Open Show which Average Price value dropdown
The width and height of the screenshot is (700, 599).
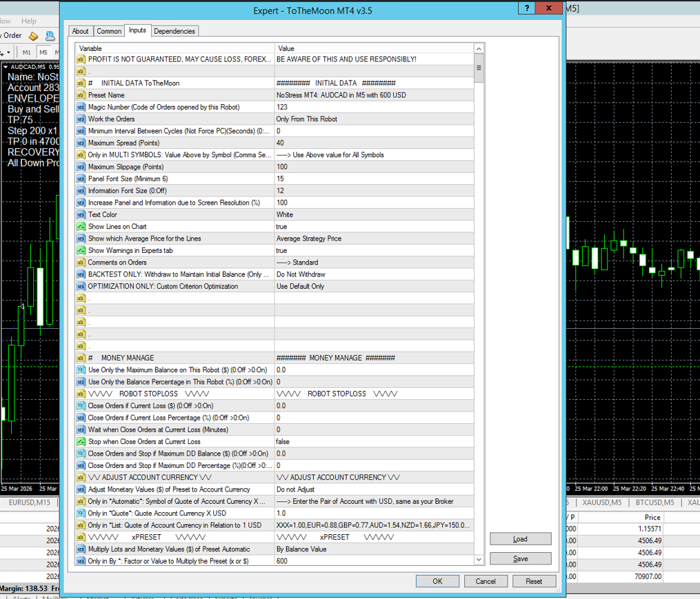click(374, 238)
